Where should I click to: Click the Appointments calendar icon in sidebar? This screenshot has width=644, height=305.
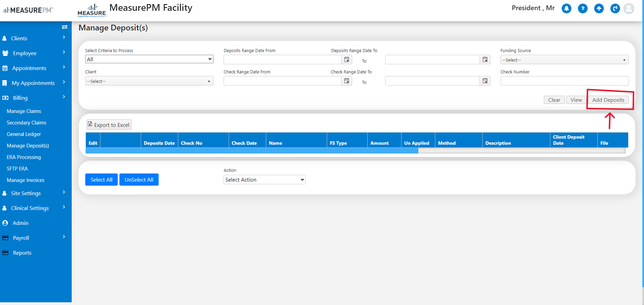pyautogui.click(x=5, y=68)
